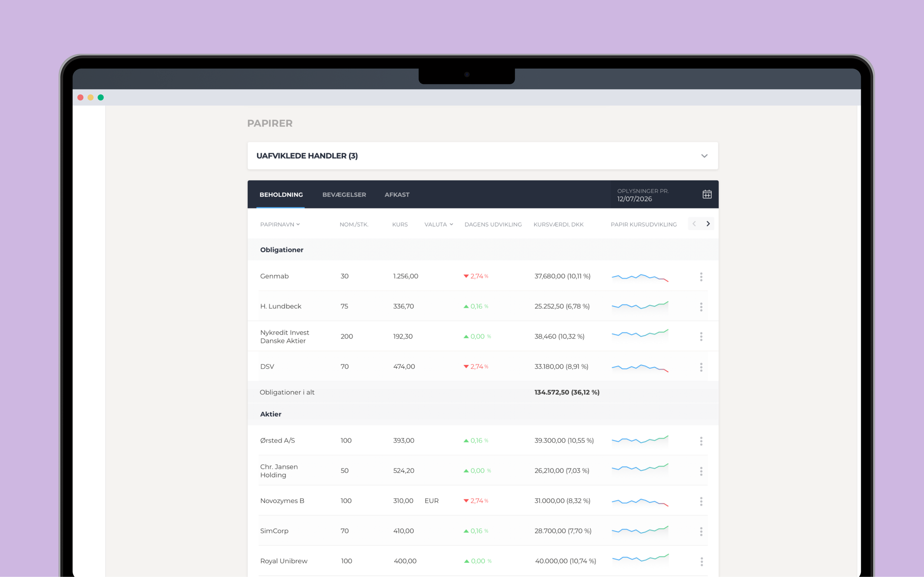Open H. Lundbeck row options menu
Screen dimensions: 924x577
(701, 307)
